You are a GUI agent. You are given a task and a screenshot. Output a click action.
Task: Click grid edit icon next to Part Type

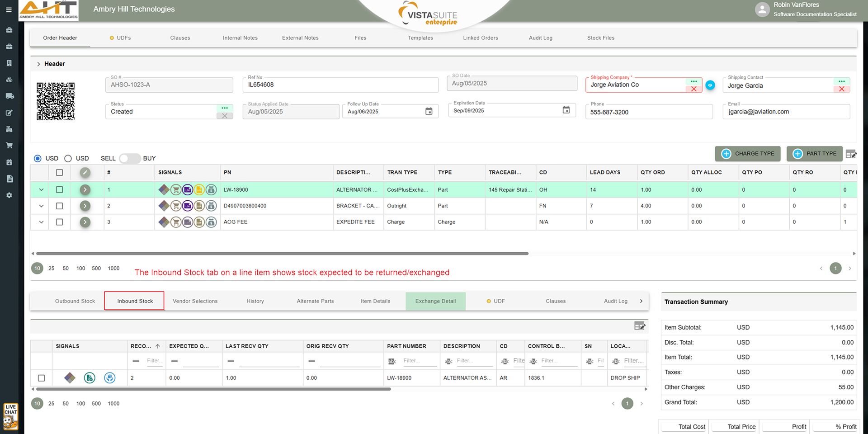coord(851,154)
